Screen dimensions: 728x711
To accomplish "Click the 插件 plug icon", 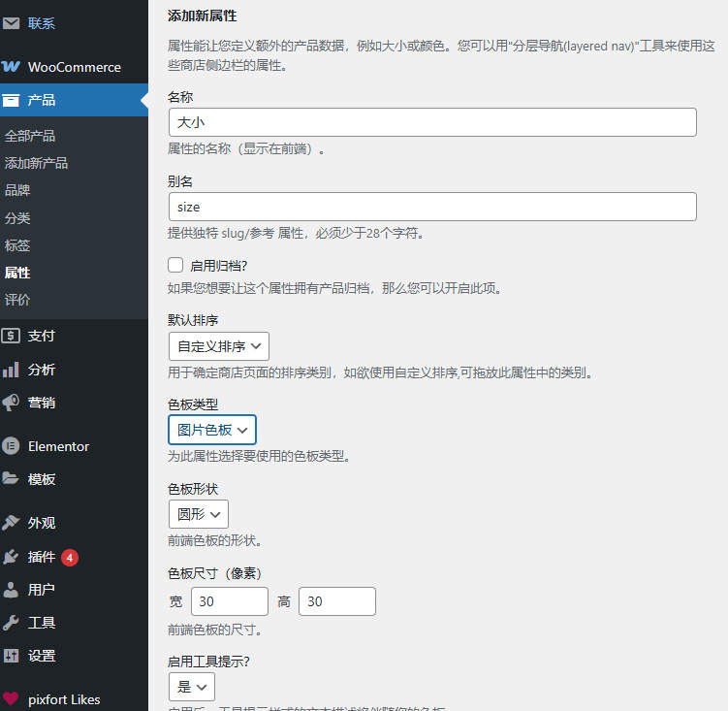I will click(x=11, y=556).
